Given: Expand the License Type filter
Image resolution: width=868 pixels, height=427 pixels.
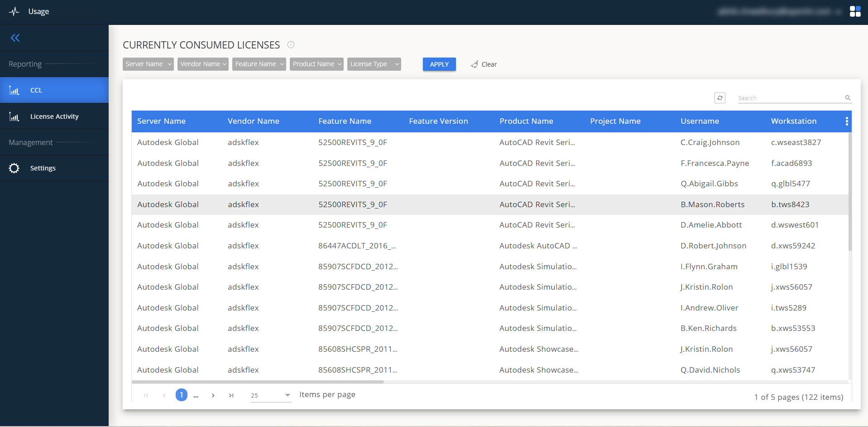Looking at the screenshot, I should pos(374,64).
